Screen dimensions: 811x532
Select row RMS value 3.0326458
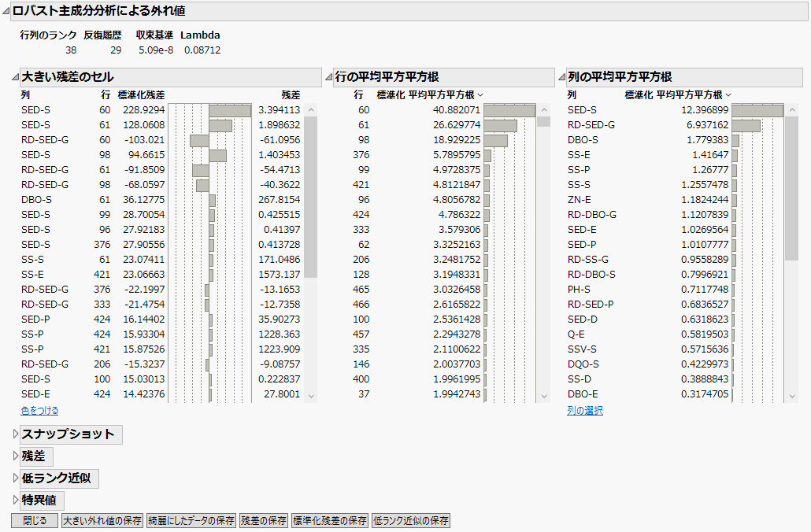(x=457, y=290)
